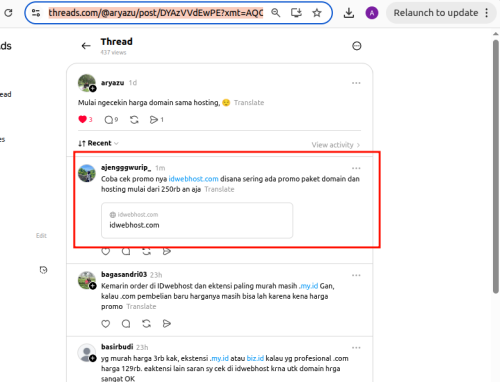Like the bagasandri03 reply
Screen dimensions: 500x382
(x=106, y=324)
